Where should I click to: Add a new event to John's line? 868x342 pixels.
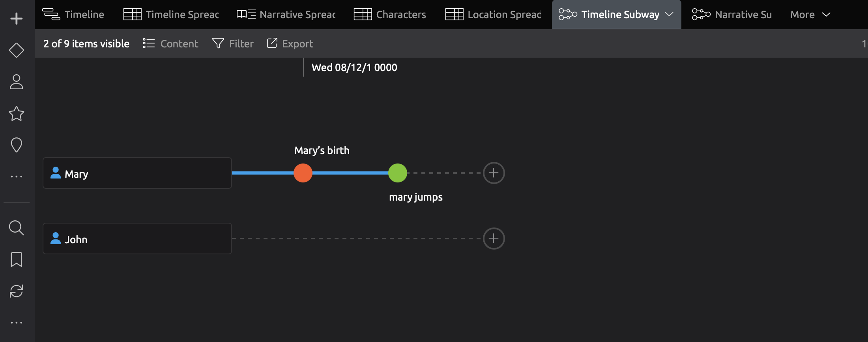tap(494, 239)
